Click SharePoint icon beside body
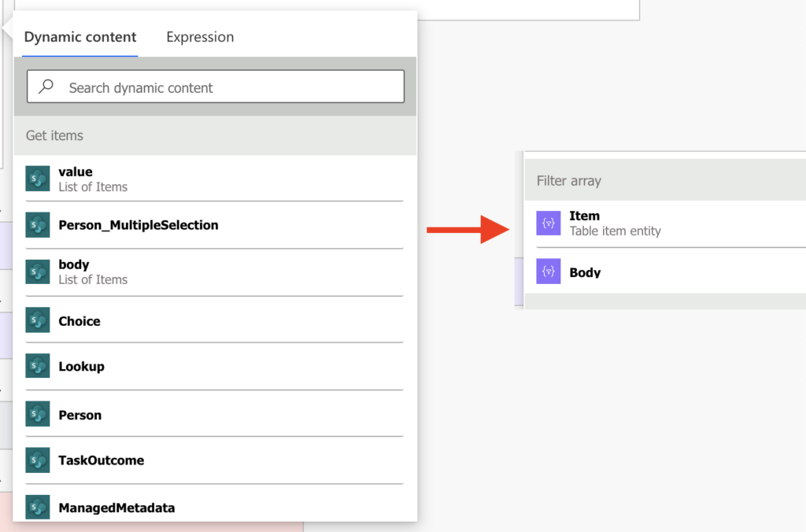The height and width of the screenshot is (532, 806). (38, 272)
